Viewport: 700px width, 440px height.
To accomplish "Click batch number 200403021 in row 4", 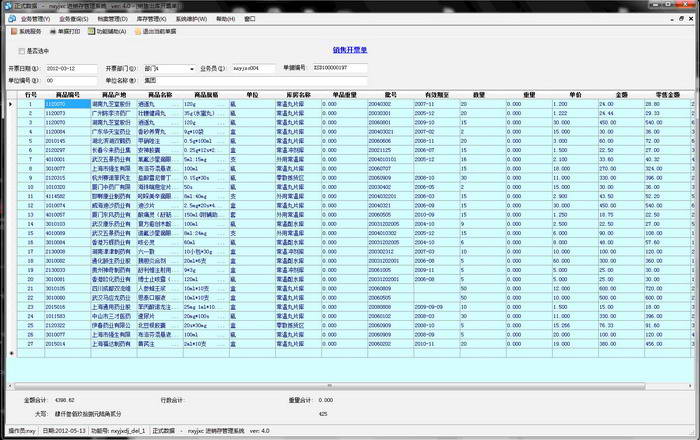I will [391, 132].
